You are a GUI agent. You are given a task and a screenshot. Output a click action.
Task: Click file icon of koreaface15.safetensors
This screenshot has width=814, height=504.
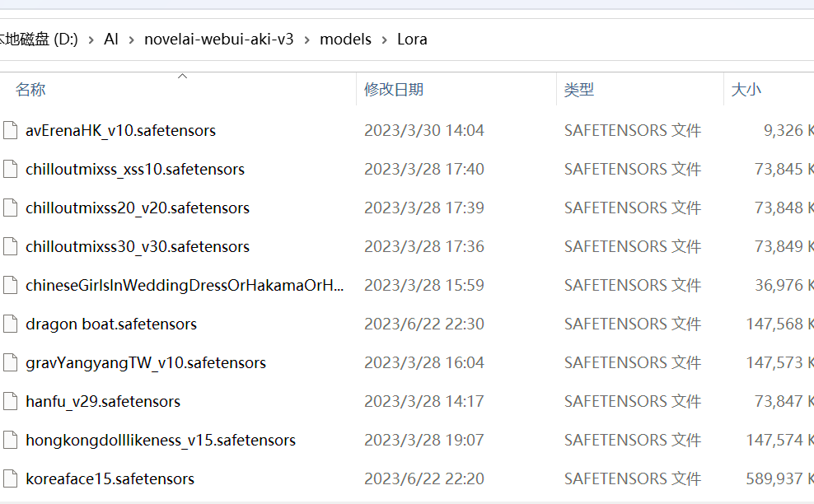[10, 478]
